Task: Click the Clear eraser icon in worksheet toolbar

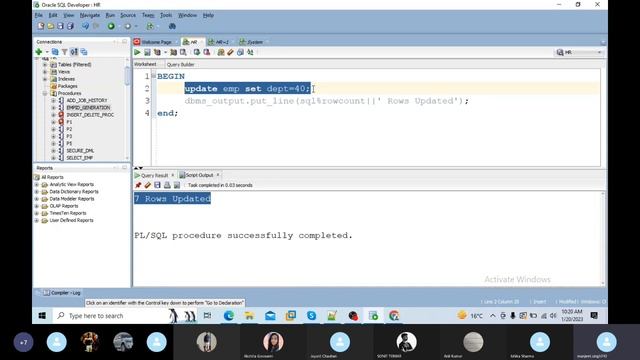Action: (x=231, y=52)
